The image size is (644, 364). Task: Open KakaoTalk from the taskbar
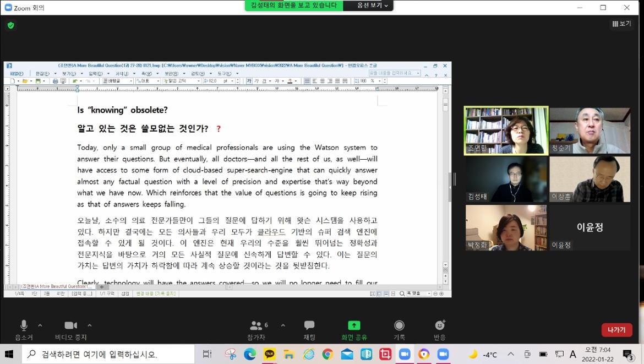(269, 354)
